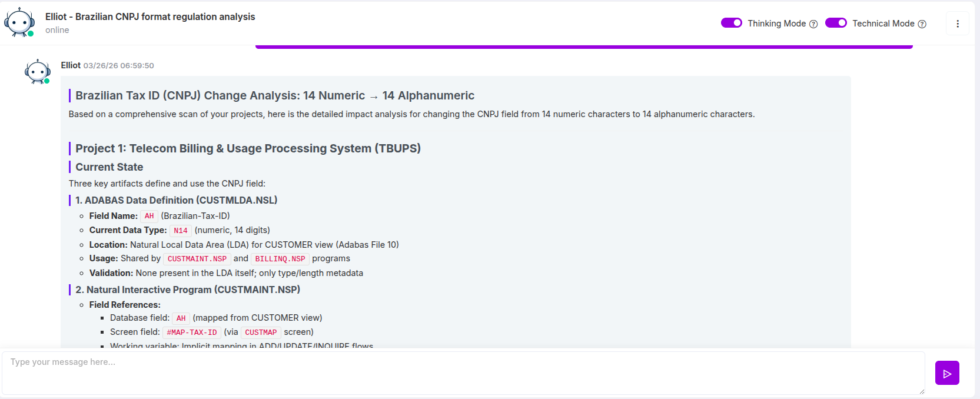Image resolution: width=980 pixels, height=399 pixels.
Task: Click the Technical Mode help question icon
Action: 922,24
